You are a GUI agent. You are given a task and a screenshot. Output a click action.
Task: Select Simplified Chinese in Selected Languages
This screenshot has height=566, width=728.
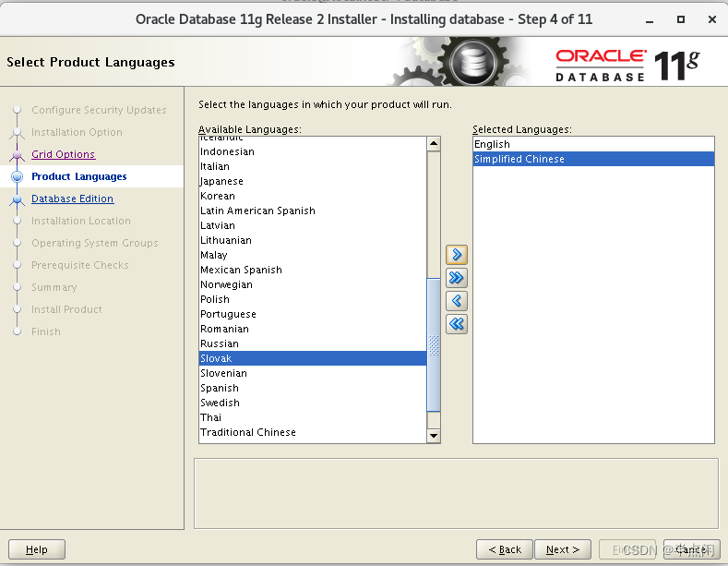pos(593,159)
